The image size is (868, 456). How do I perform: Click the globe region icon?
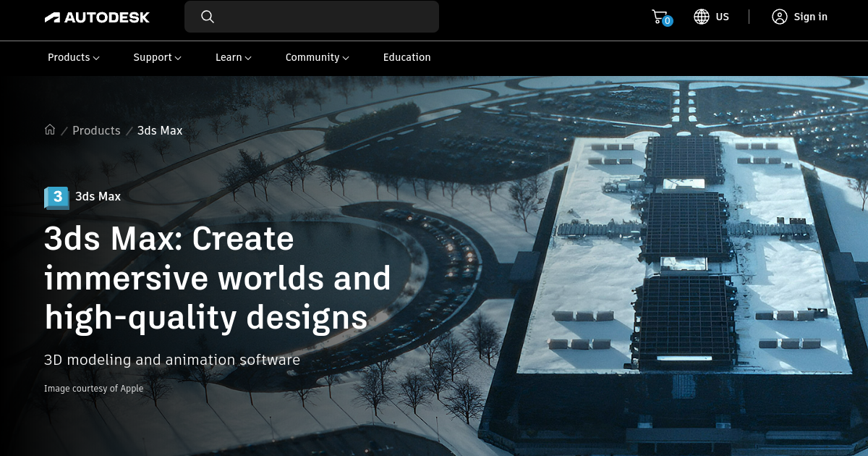pyautogui.click(x=702, y=17)
